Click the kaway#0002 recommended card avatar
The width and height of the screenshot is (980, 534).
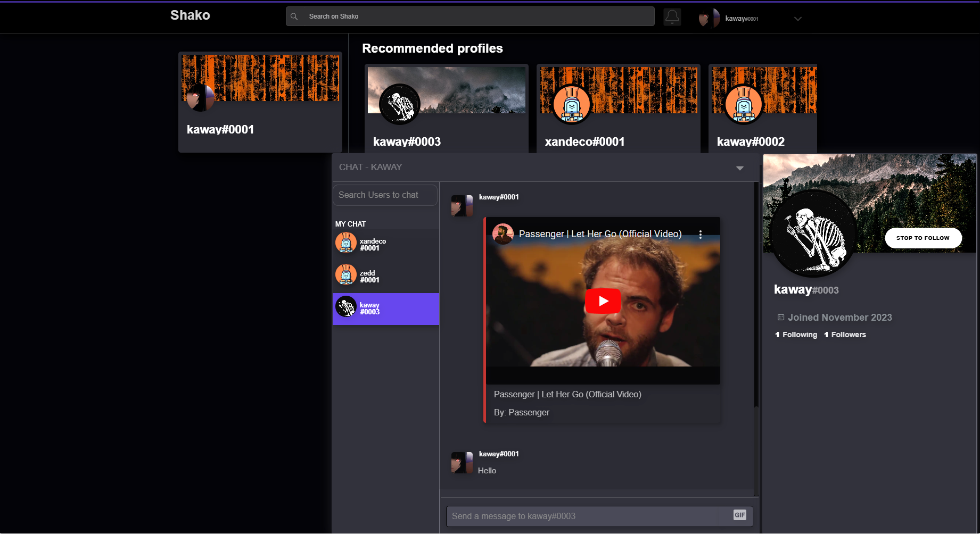tap(744, 104)
